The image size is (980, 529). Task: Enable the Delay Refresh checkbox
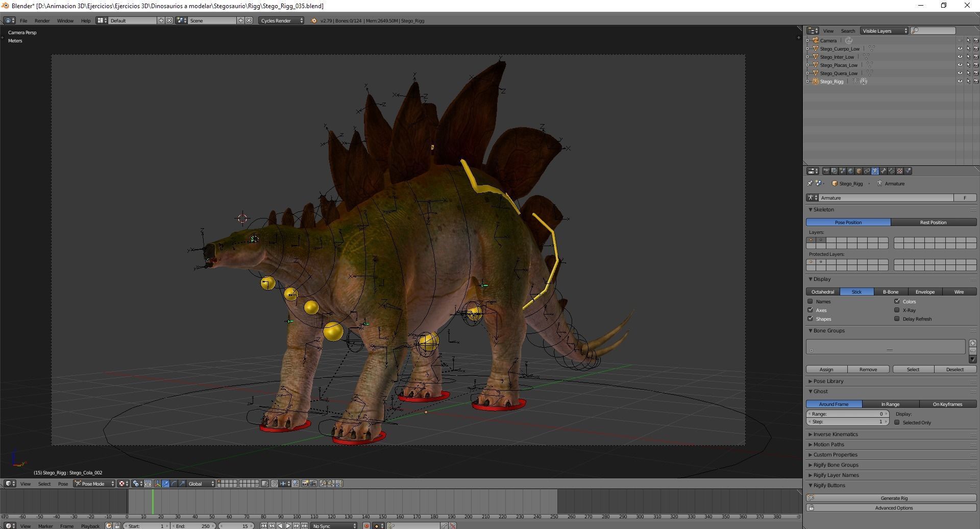(897, 319)
